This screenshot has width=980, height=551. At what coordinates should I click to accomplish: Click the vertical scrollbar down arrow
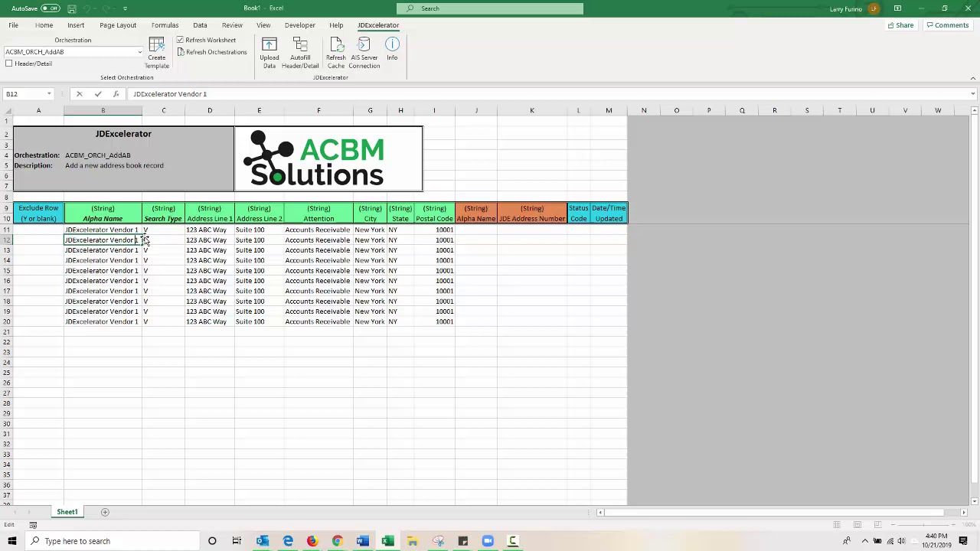pos(974,500)
